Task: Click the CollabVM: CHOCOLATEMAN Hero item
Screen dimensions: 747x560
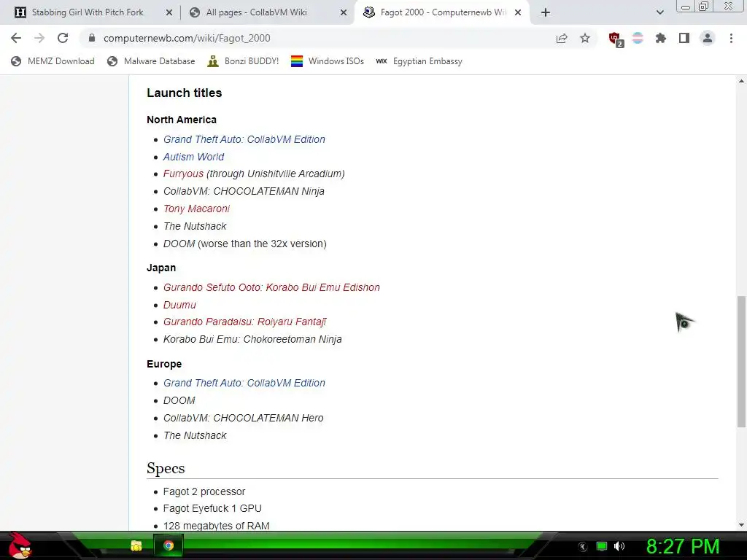Action: pos(244,418)
